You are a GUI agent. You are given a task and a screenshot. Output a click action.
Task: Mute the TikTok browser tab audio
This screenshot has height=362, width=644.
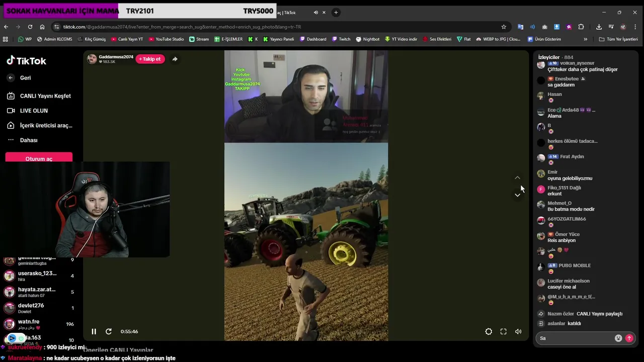tap(316, 12)
